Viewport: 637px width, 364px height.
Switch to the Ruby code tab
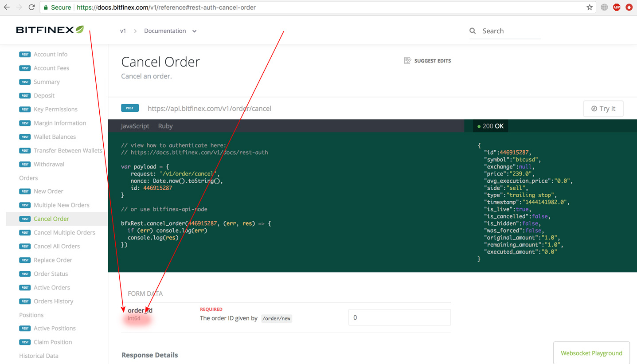coord(165,126)
